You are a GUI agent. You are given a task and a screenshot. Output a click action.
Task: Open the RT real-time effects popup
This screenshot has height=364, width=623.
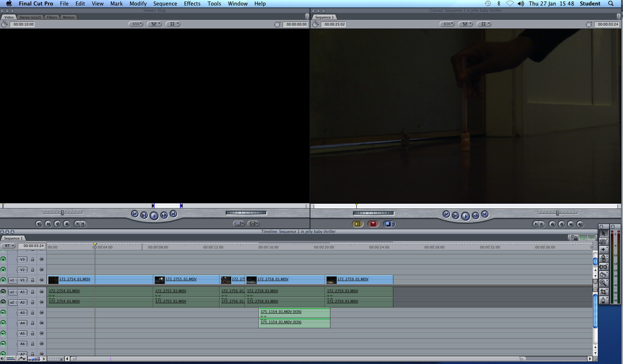(x=8, y=246)
